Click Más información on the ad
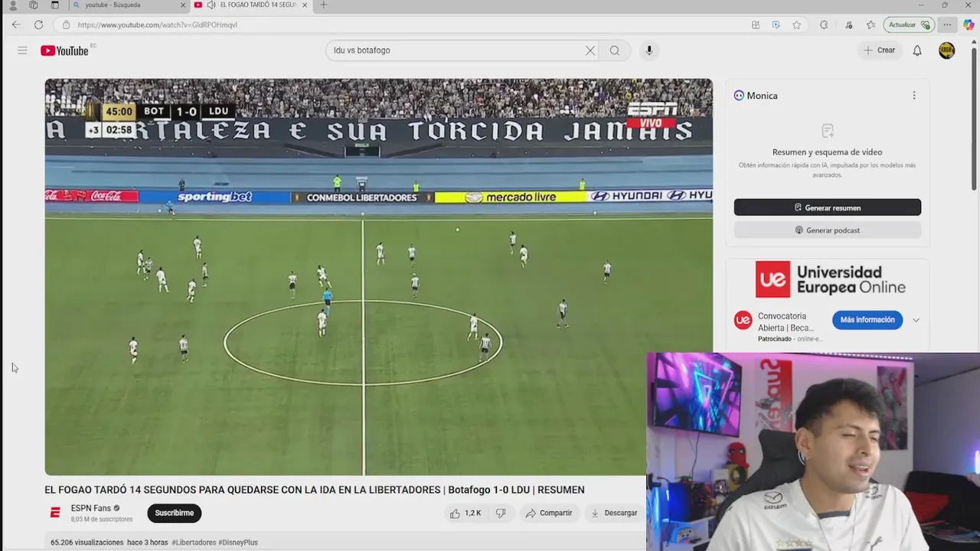 867,320
